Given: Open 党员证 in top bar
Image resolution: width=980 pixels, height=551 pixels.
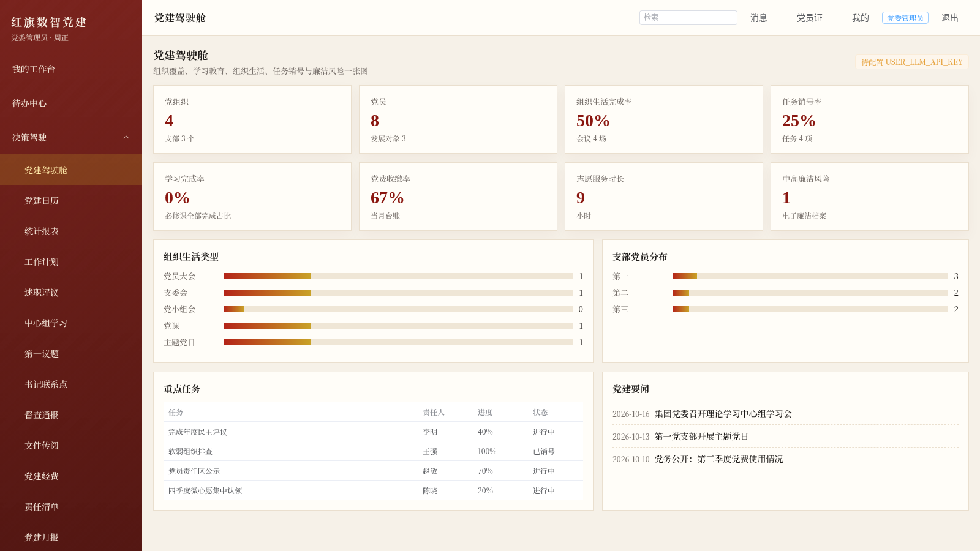Looking at the screenshot, I should [809, 18].
